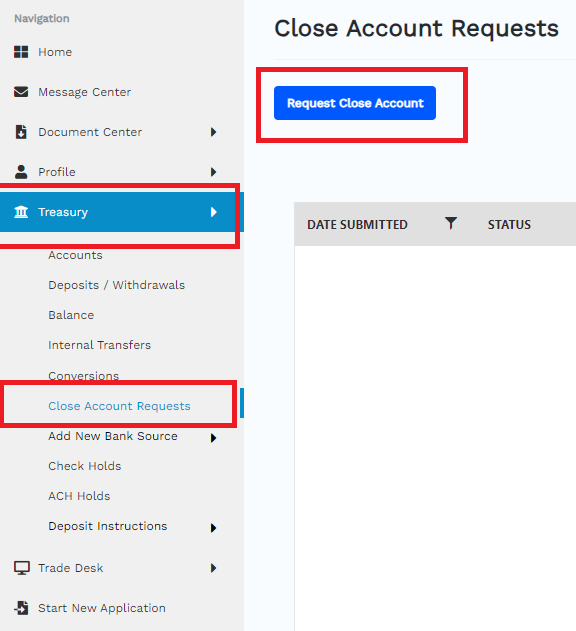Screen dimensions: 576x631
Task: Click the Treasury bank building icon
Action: point(21,212)
